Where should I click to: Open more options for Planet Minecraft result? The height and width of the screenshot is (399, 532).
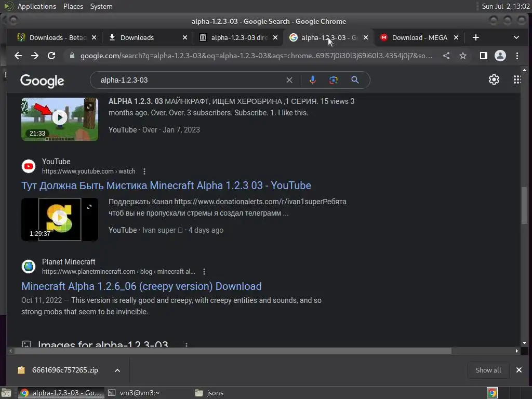[204, 272]
